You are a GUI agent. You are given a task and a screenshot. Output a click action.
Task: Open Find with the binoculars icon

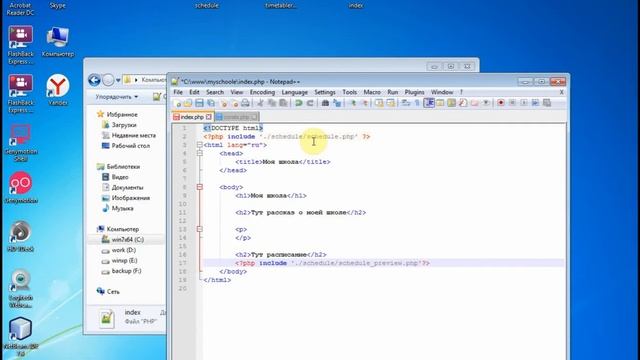tap(325, 103)
